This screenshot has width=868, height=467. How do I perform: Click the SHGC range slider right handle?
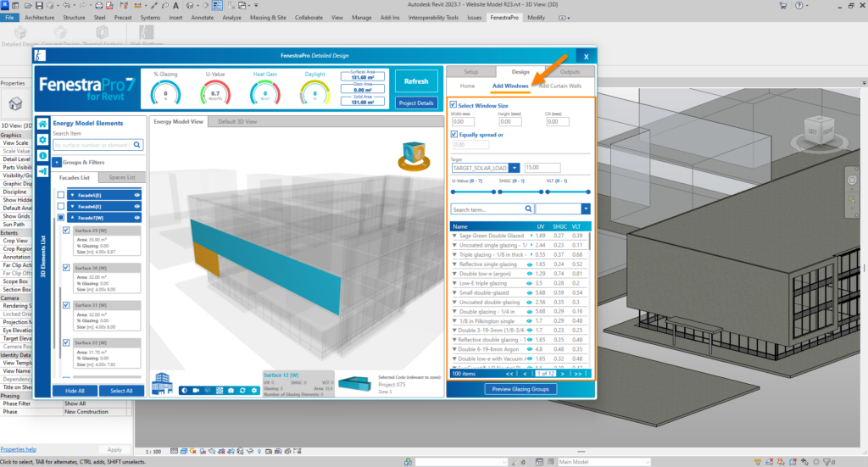(541, 192)
